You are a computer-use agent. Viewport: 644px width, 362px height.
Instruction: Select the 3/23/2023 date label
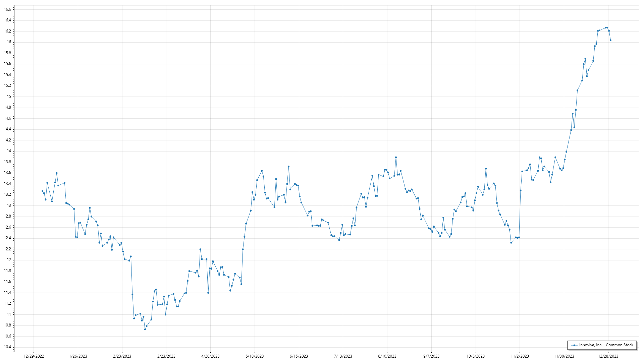[x=166, y=356]
